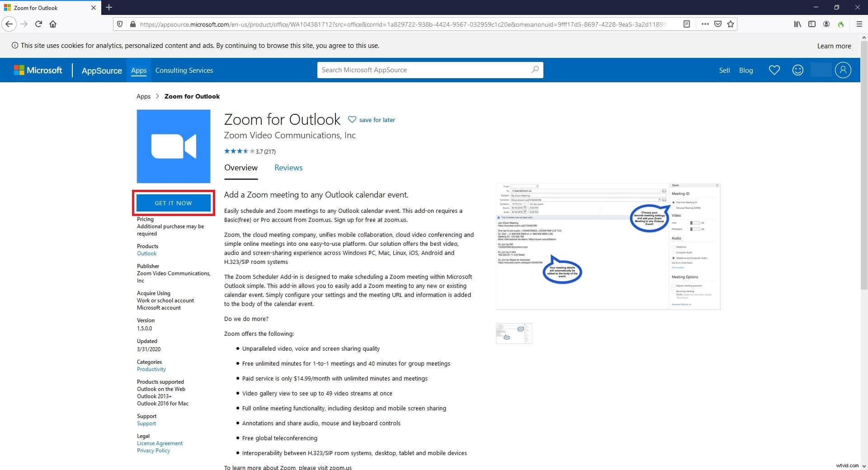The width and height of the screenshot is (868, 470).
Task: Open the browser sidebar panel menu
Action: coord(812,24)
